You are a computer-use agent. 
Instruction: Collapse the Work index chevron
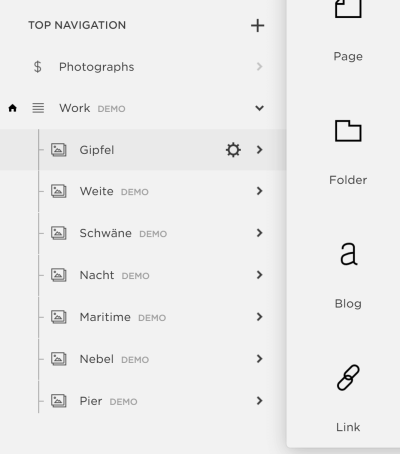259,108
